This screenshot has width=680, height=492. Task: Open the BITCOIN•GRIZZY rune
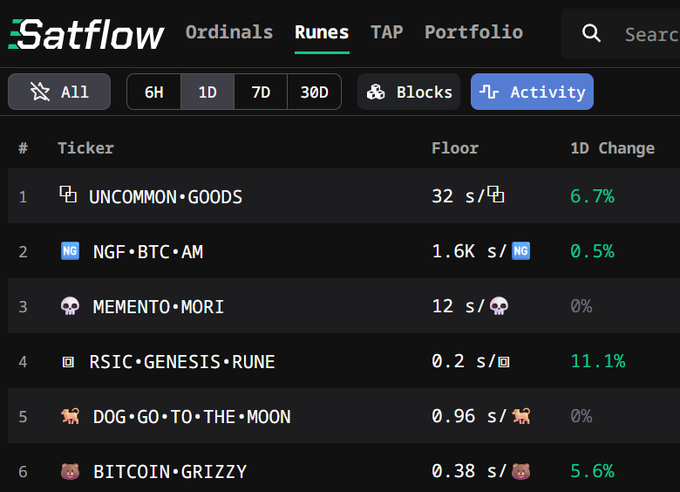click(x=170, y=472)
